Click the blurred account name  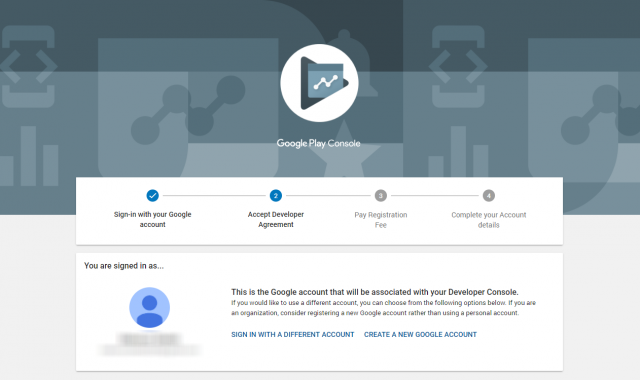coord(149,339)
